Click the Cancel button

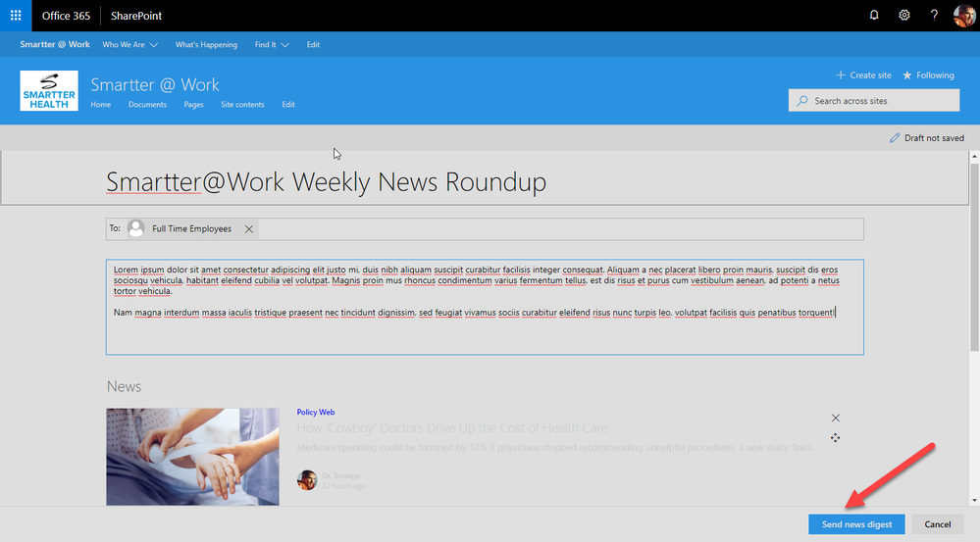click(x=938, y=524)
